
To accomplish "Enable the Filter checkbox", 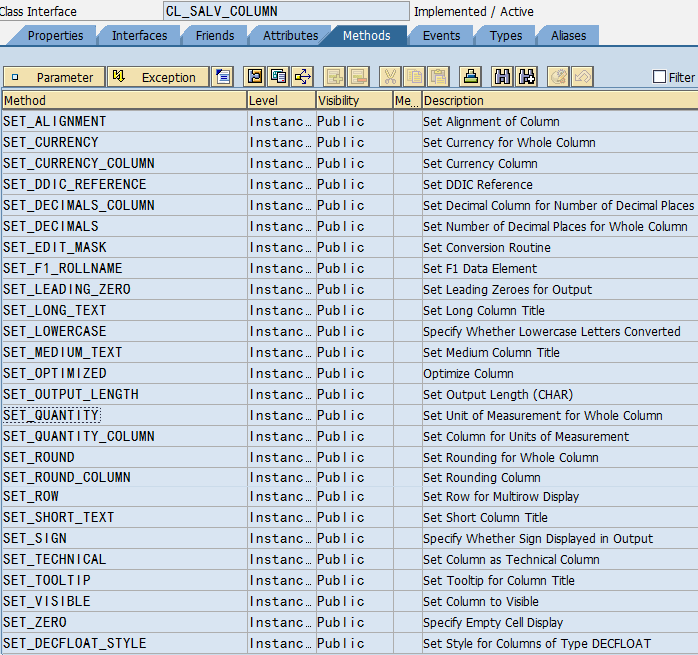I will pos(659,77).
